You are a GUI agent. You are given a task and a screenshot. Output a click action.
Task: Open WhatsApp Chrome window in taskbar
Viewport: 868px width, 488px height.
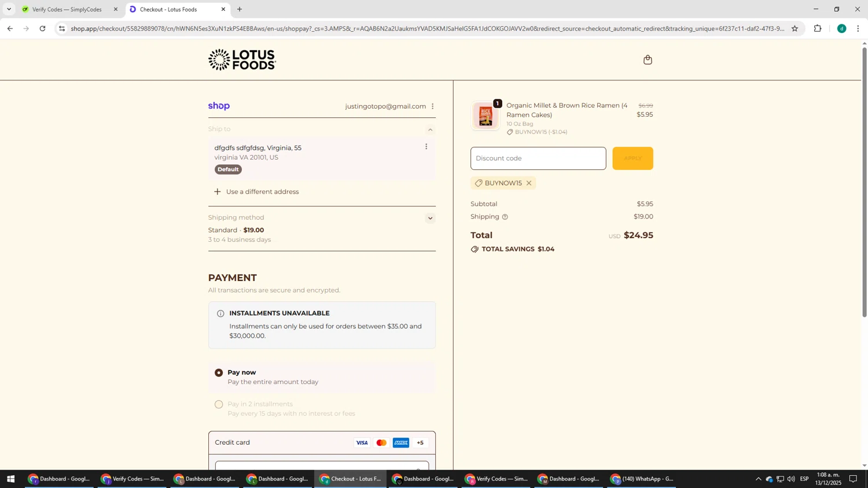642,479
